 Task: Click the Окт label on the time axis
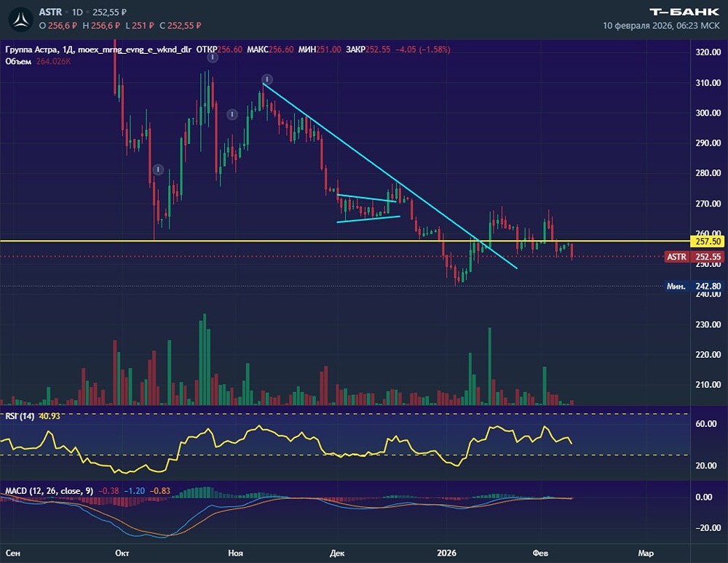(122, 554)
